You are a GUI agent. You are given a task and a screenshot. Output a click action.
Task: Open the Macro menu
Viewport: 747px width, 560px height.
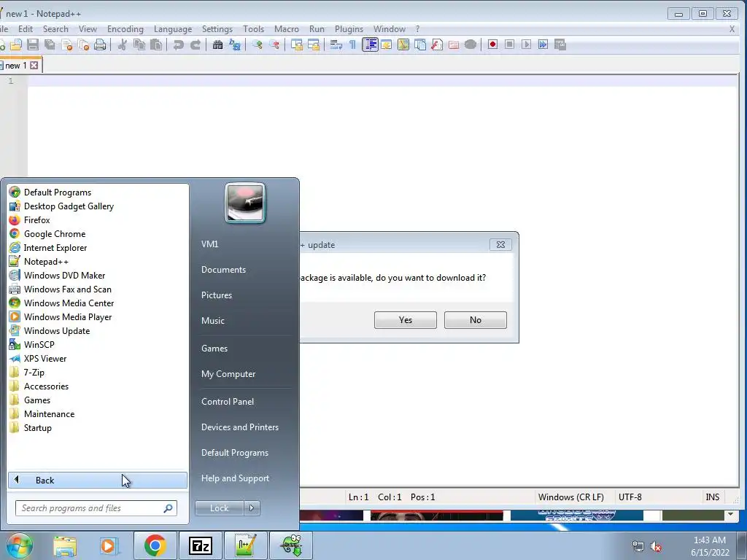pyautogui.click(x=286, y=29)
